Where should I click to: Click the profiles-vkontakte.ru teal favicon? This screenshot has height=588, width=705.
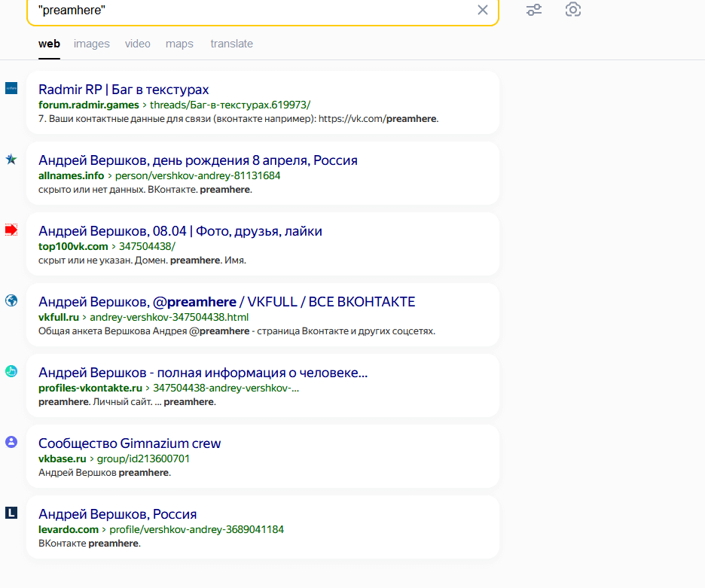pos(11,371)
